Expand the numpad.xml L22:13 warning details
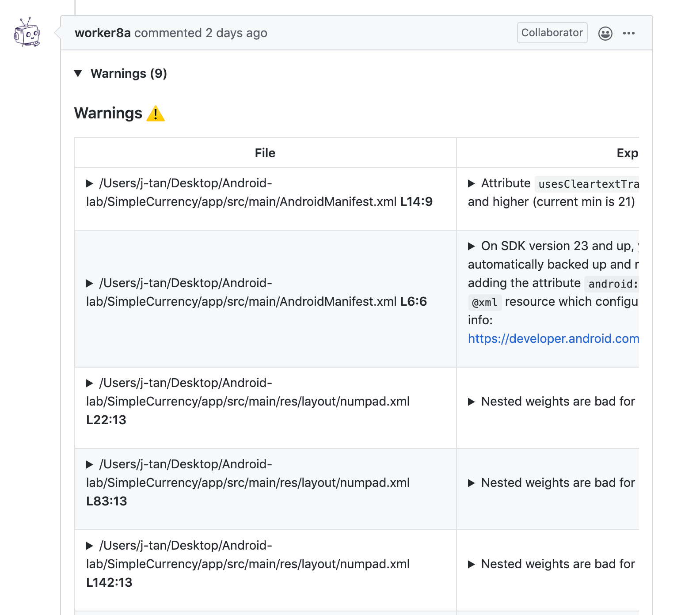 [x=90, y=383]
